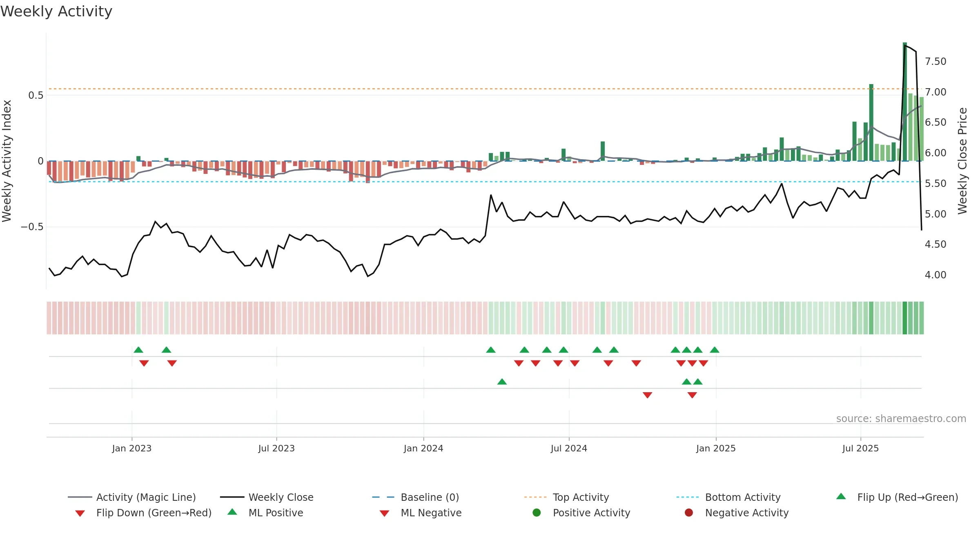Click the darkest green heatmap cell

pyautogui.click(x=905, y=318)
